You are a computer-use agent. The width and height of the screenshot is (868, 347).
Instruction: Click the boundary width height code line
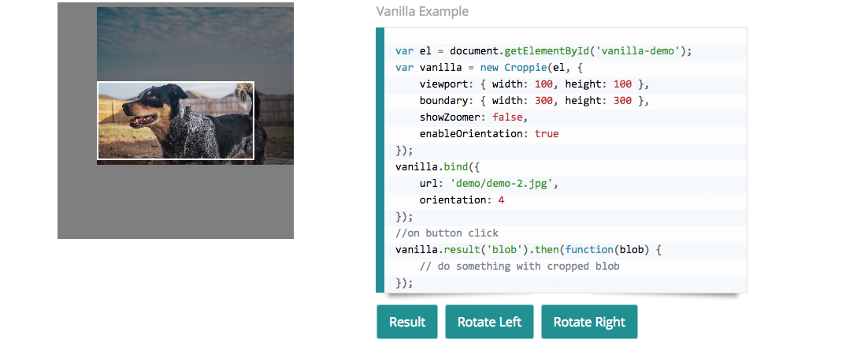[534, 101]
